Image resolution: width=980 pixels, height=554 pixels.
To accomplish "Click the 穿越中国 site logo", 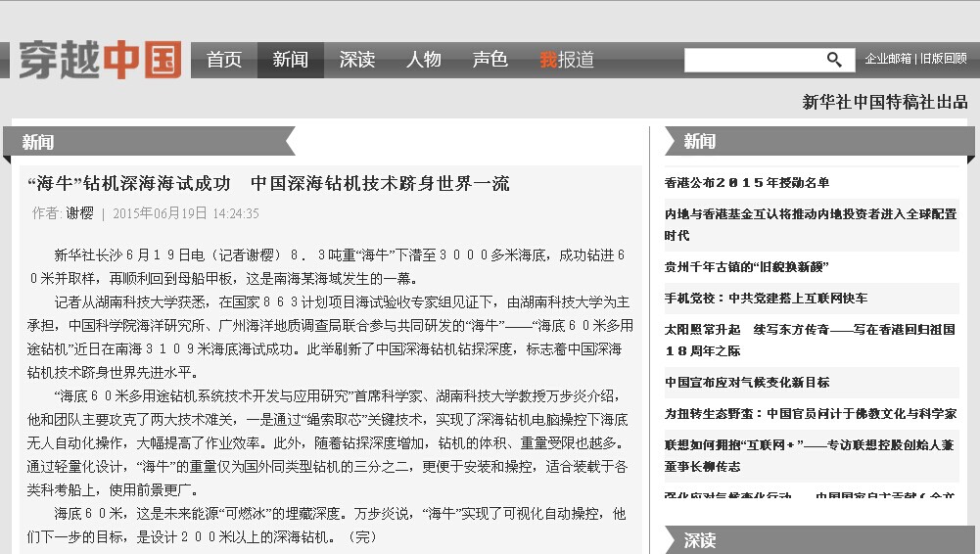I will click(100, 60).
